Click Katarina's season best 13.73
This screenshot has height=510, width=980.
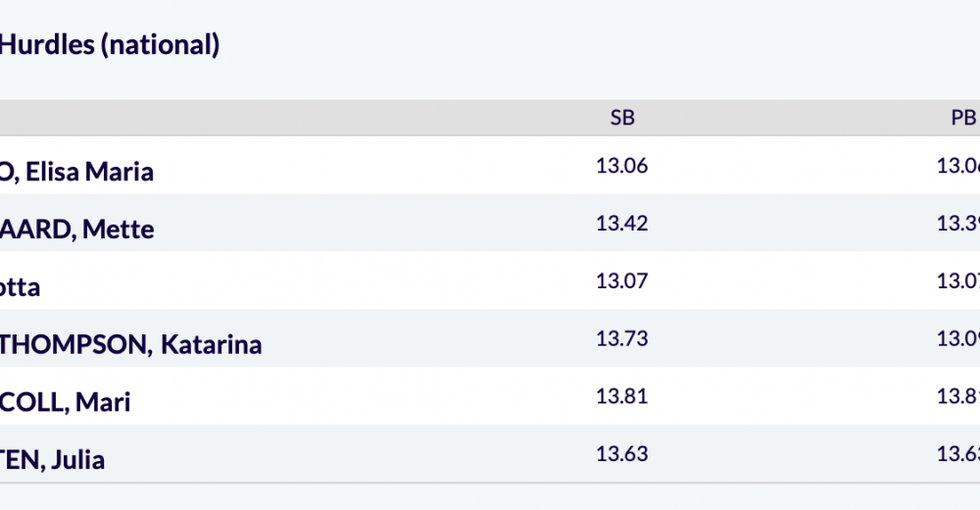click(x=622, y=338)
